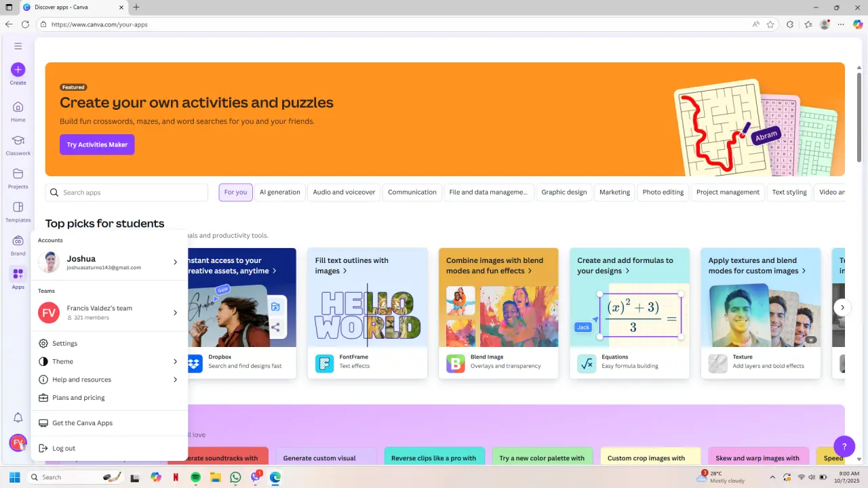Select the Audio and voiceover category
The image size is (868, 488).
[344, 192]
